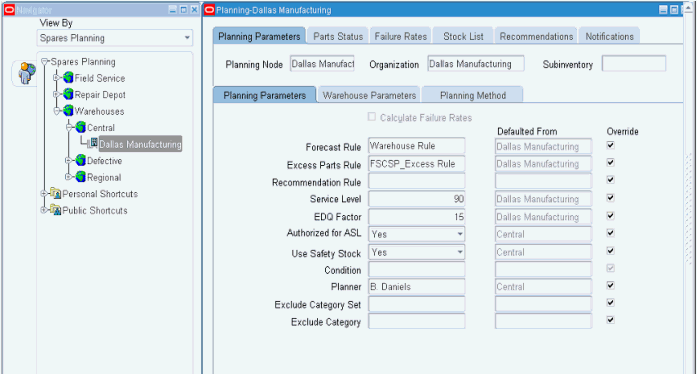The width and height of the screenshot is (697, 374).
Task: Click the empty Recommendation Rule field
Action: click(x=417, y=181)
